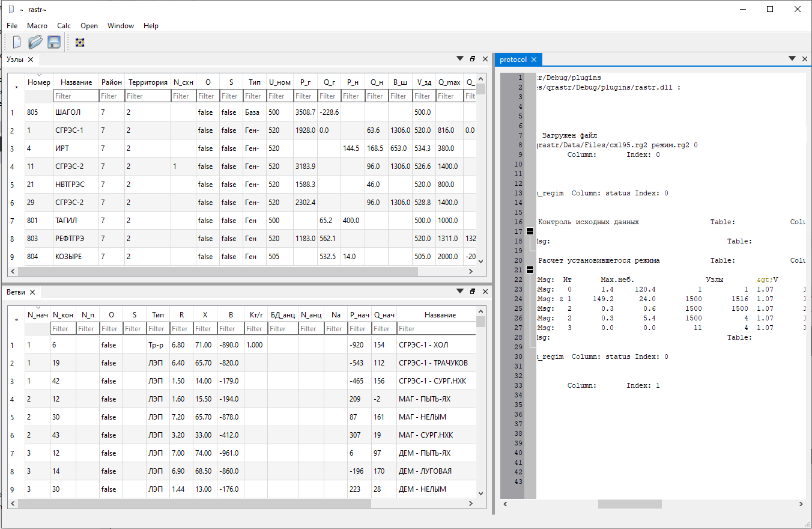This screenshot has height=529, width=812.
Task: Click the Open folder toolbar icon
Action: 35,42
